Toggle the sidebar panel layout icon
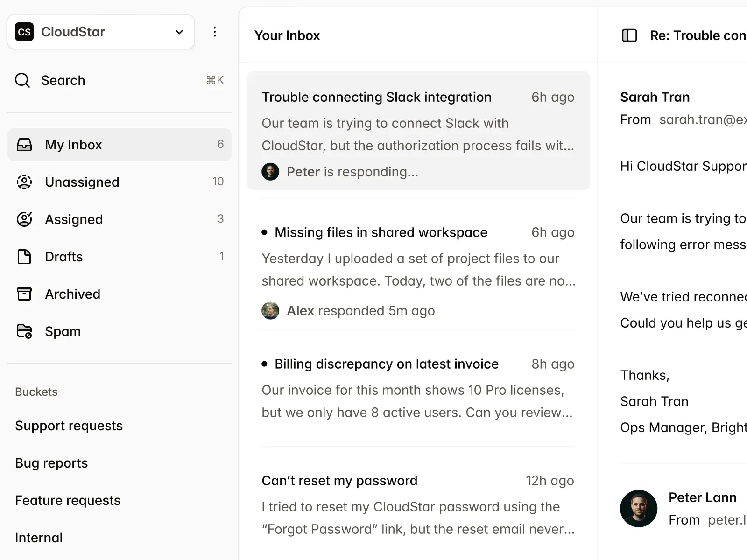This screenshot has width=747, height=560. (x=629, y=35)
